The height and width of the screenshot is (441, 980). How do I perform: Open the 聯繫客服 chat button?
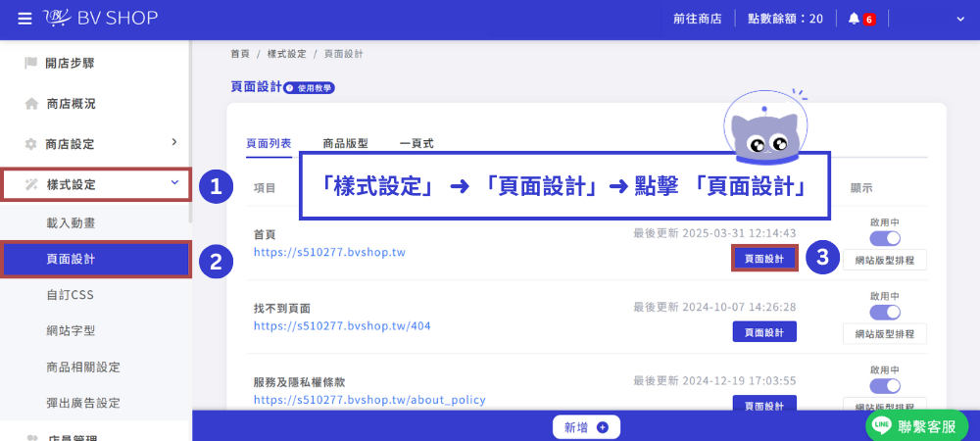[917, 426]
